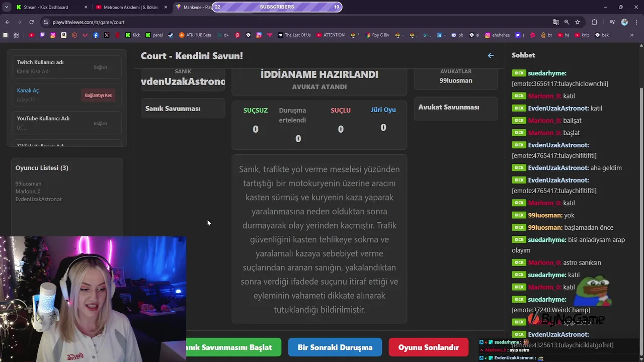
Task: Open the zoom indicator in address bar
Action: coord(567,22)
